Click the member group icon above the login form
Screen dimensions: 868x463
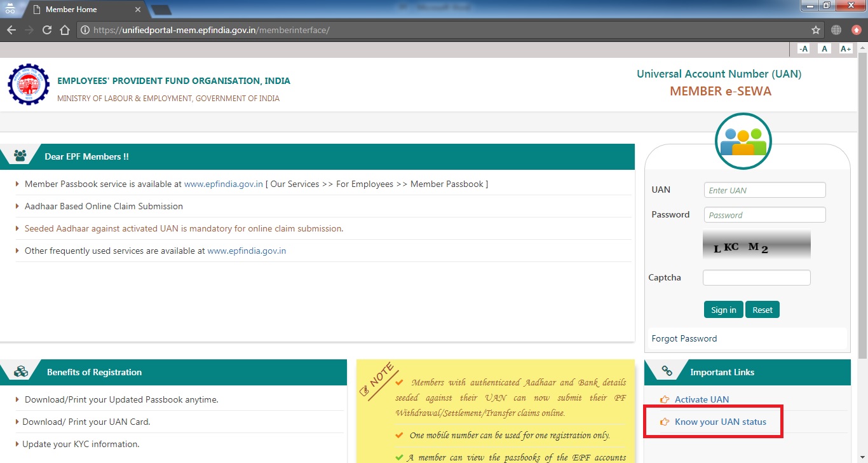(743, 141)
